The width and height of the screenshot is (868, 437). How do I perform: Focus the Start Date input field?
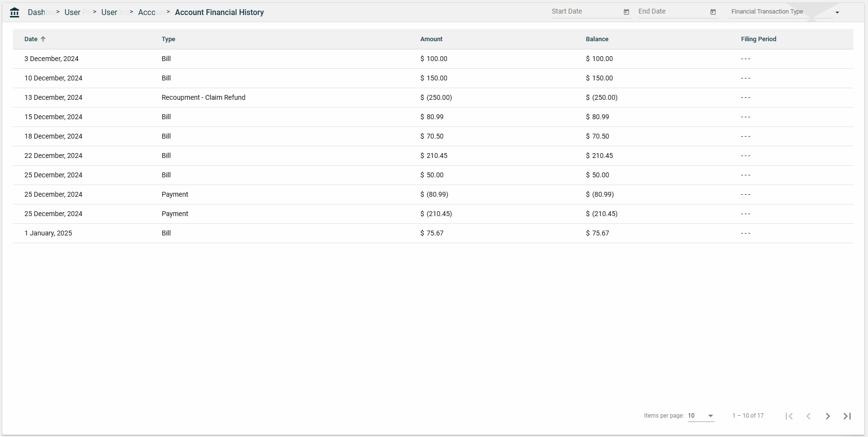click(586, 12)
